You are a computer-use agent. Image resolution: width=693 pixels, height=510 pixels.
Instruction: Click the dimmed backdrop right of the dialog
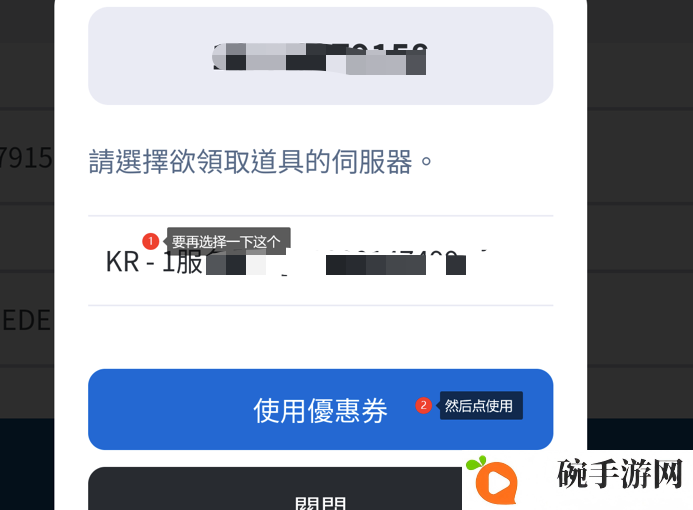coord(640,221)
